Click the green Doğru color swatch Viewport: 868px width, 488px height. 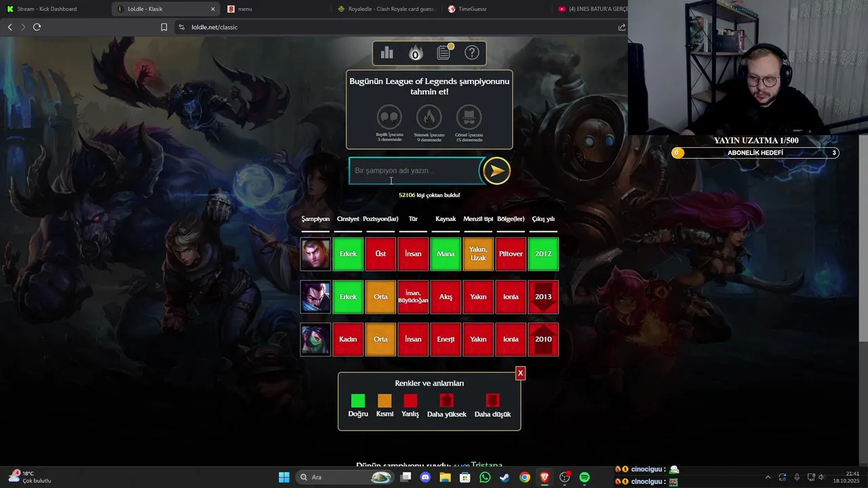pos(358,401)
